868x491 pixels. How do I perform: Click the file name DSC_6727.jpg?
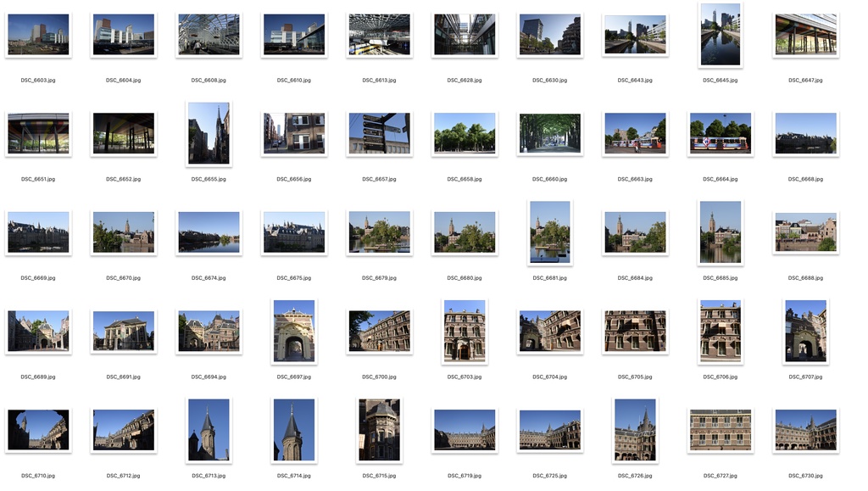(x=721, y=476)
